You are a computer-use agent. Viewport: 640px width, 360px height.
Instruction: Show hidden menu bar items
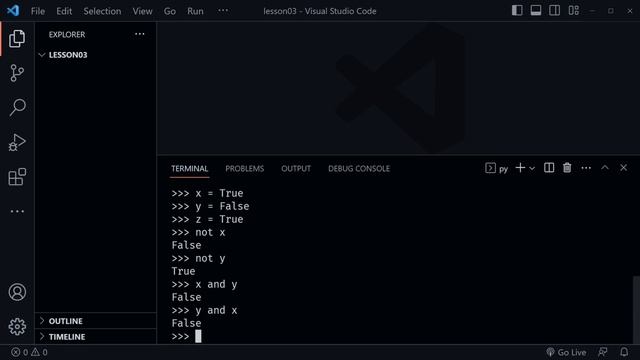pyautogui.click(x=223, y=11)
